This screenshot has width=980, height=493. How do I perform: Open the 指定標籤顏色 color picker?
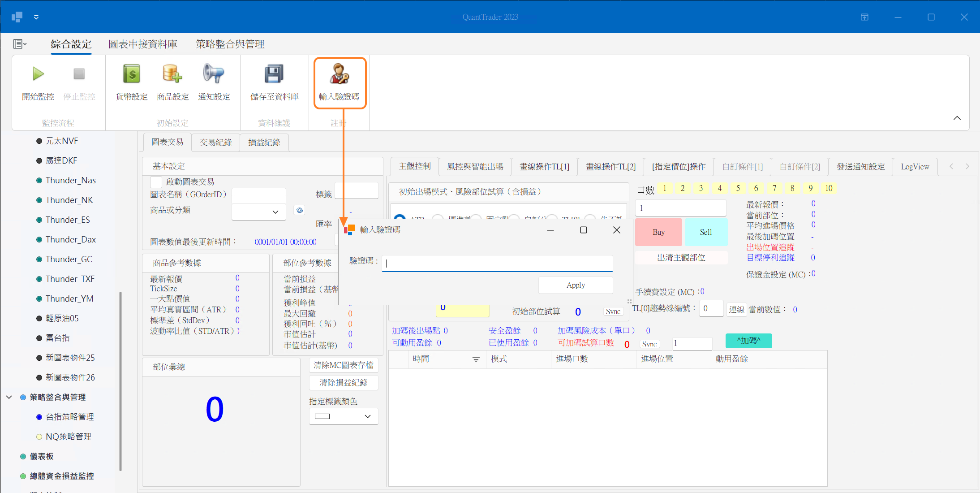click(343, 416)
